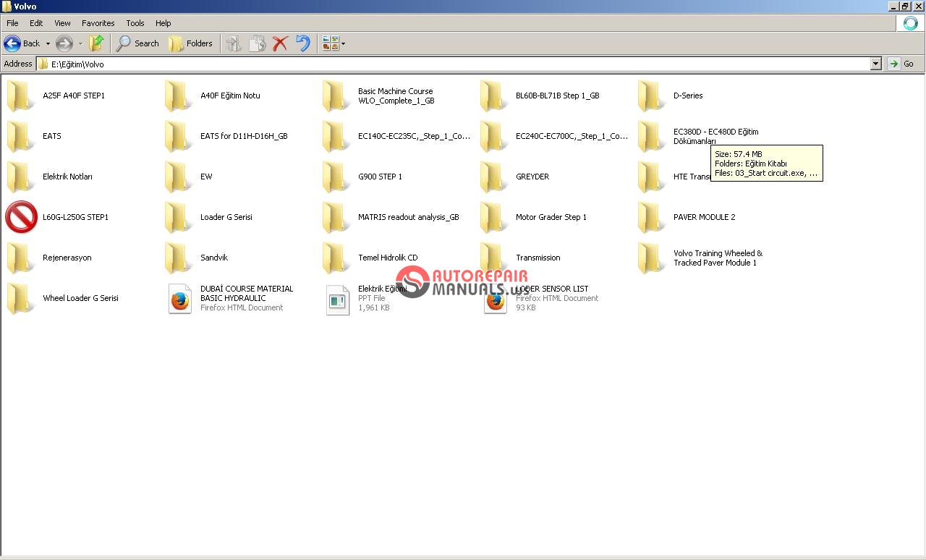Select the Temel Hidrolik CD folder icon
The width and height of the screenshot is (926, 560).
pos(336,258)
